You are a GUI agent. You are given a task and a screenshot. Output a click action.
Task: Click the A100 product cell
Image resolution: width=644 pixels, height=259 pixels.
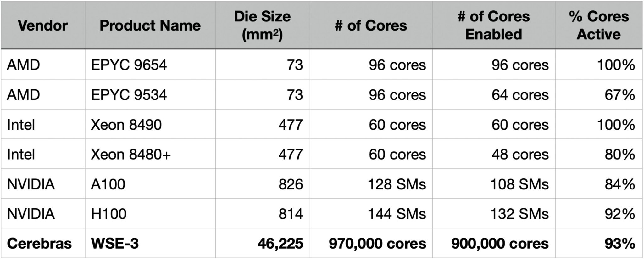[150, 184]
